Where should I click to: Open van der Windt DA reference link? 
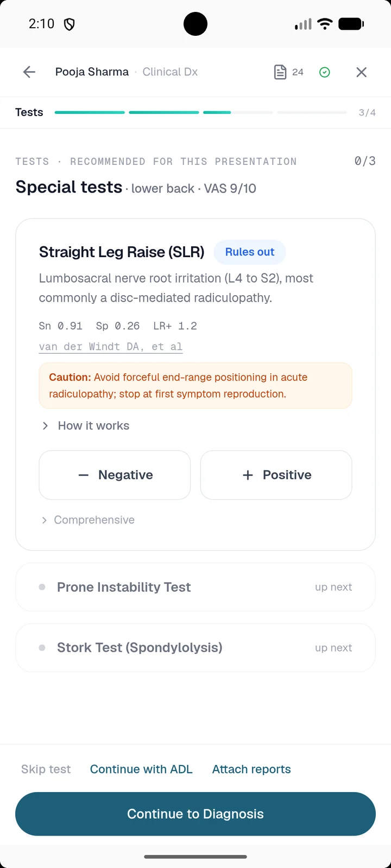(x=111, y=347)
